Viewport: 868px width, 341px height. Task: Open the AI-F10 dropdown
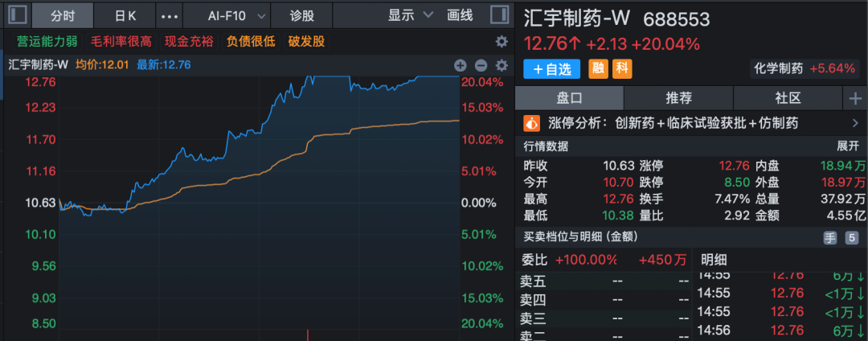227,16
